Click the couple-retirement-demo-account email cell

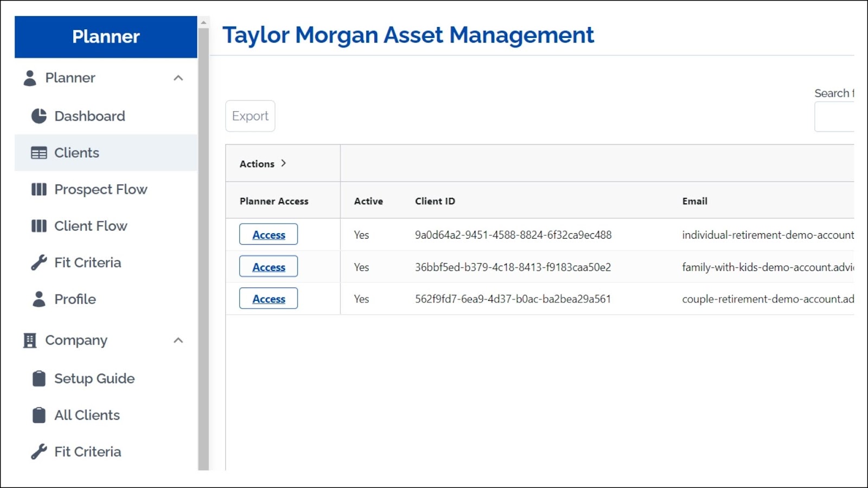(768, 299)
